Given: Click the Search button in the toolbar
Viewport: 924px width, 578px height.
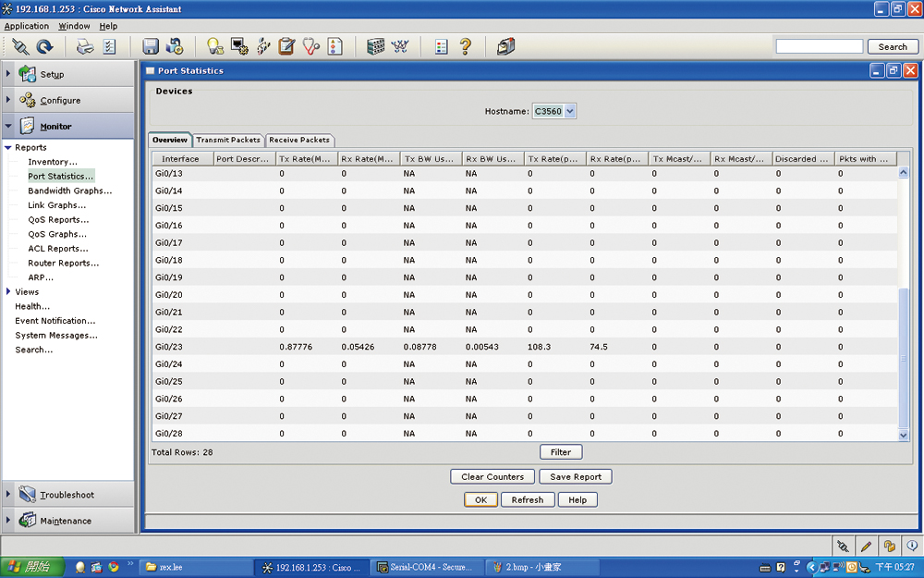Looking at the screenshot, I should (x=893, y=46).
